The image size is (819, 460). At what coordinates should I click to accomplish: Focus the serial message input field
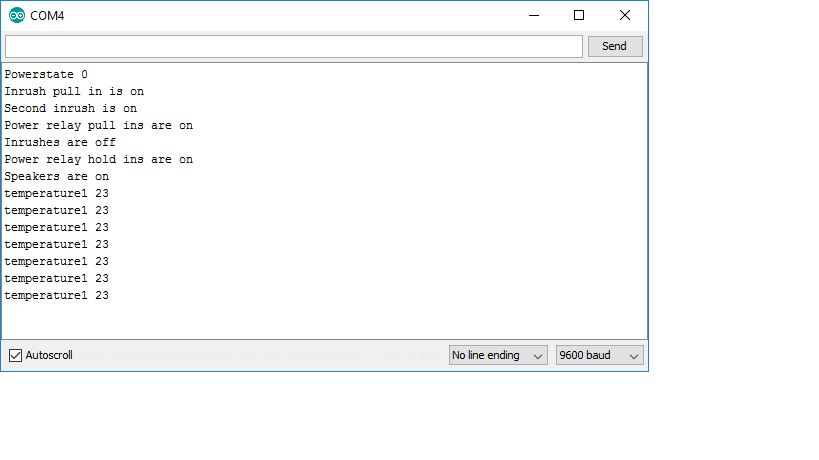coord(294,46)
